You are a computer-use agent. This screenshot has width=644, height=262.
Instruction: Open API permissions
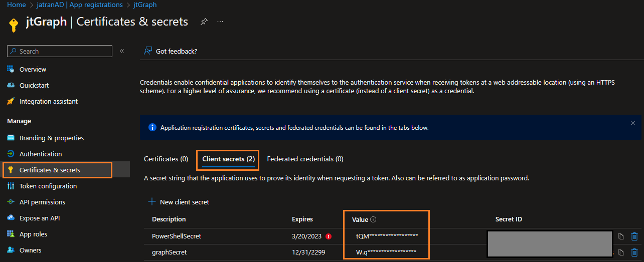pyautogui.click(x=42, y=202)
